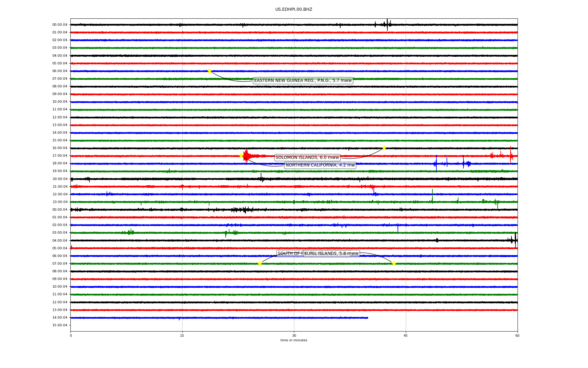588x368 pixels.
Task: Click the 60 tick on the time axis
Action: coord(517,335)
